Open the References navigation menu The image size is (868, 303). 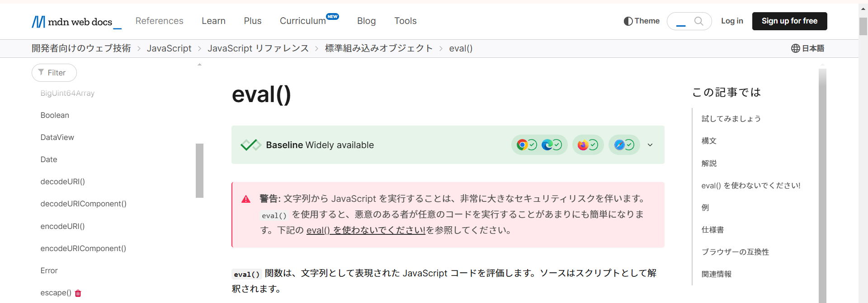159,21
